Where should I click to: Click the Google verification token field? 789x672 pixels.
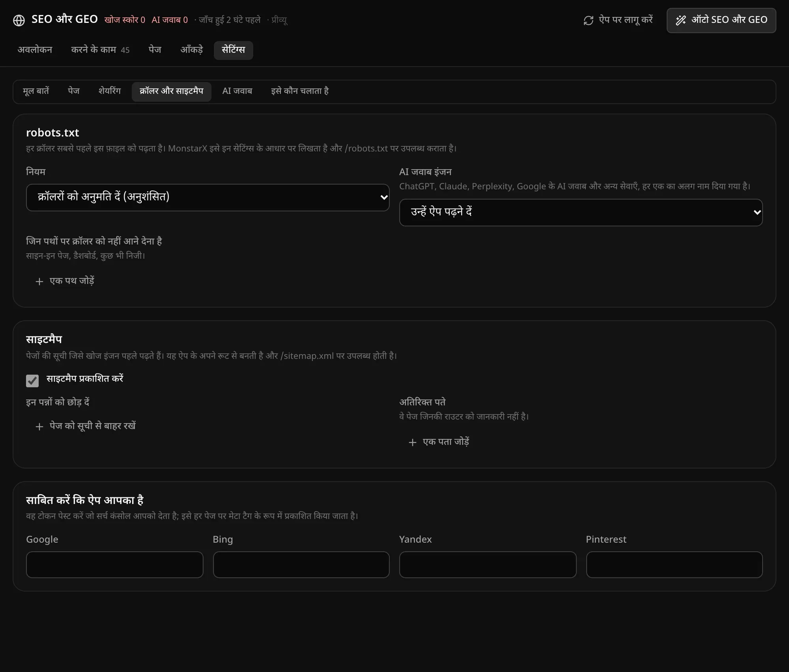click(x=114, y=565)
